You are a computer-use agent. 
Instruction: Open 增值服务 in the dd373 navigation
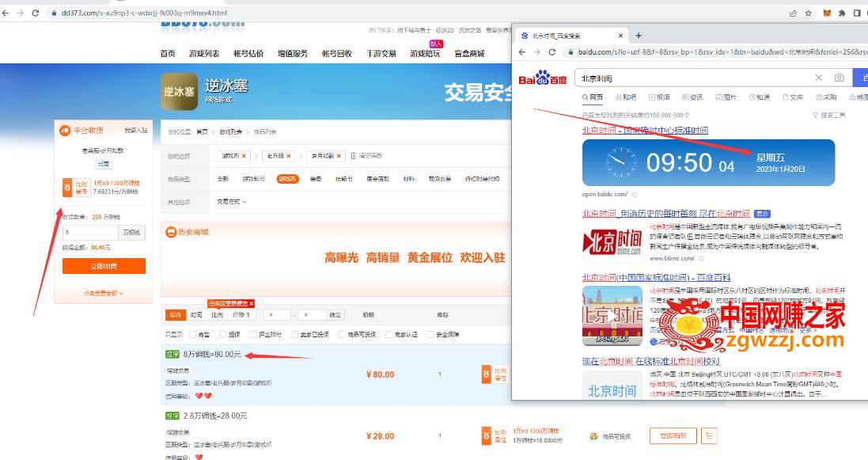click(x=293, y=54)
